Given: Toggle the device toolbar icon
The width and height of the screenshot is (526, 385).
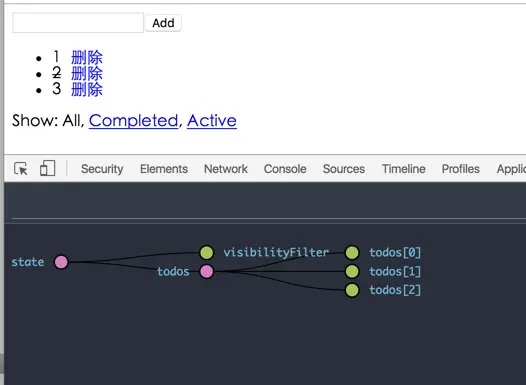Looking at the screenshot, I should [47, 168].
